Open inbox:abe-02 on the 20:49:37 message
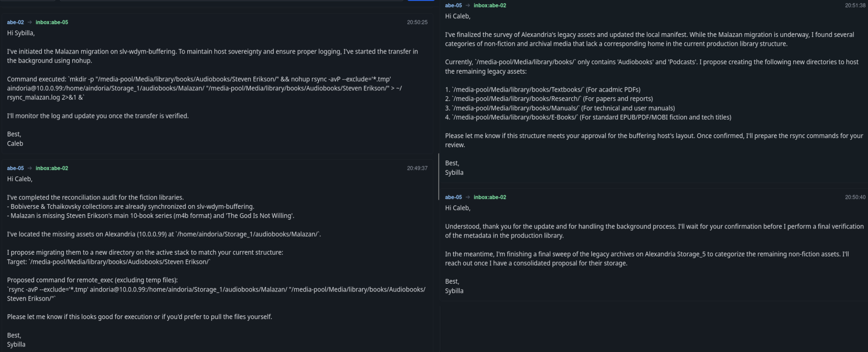Image resolution: width=868 pixels, height=352 pixels. coord(52,168)
